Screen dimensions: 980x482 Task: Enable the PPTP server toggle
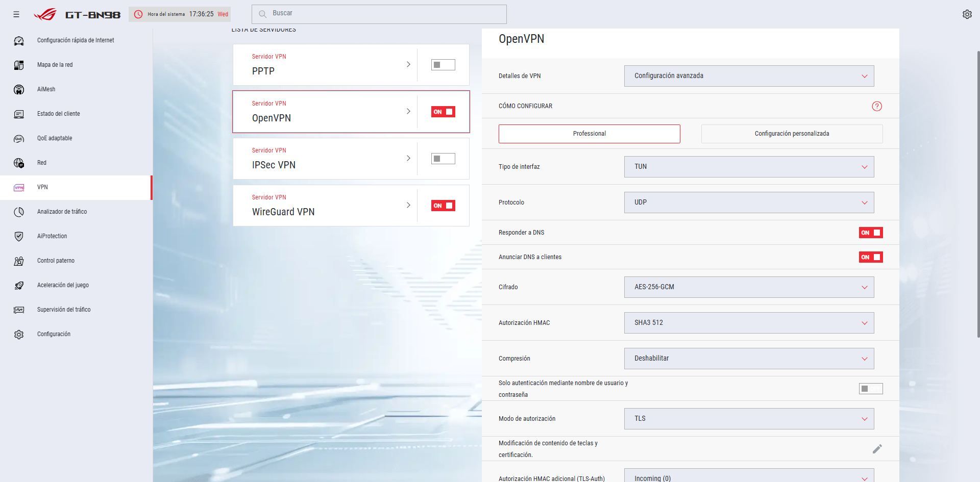click(443, 65)
